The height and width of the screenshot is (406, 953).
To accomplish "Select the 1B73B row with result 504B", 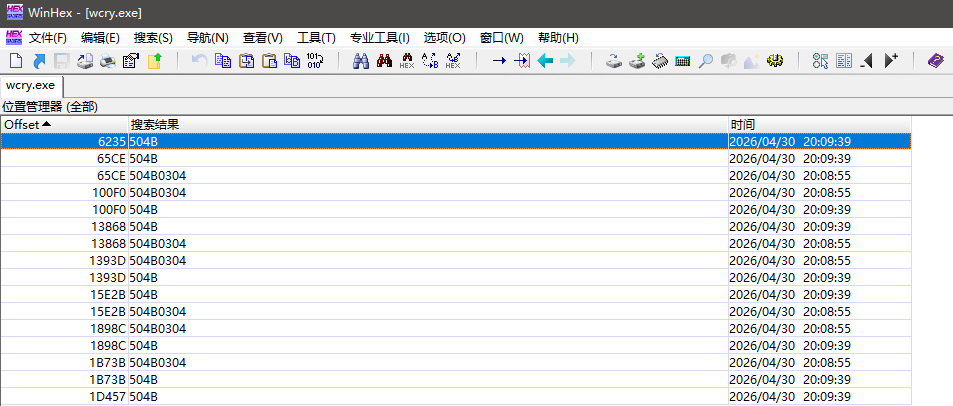I will [456, 380].
